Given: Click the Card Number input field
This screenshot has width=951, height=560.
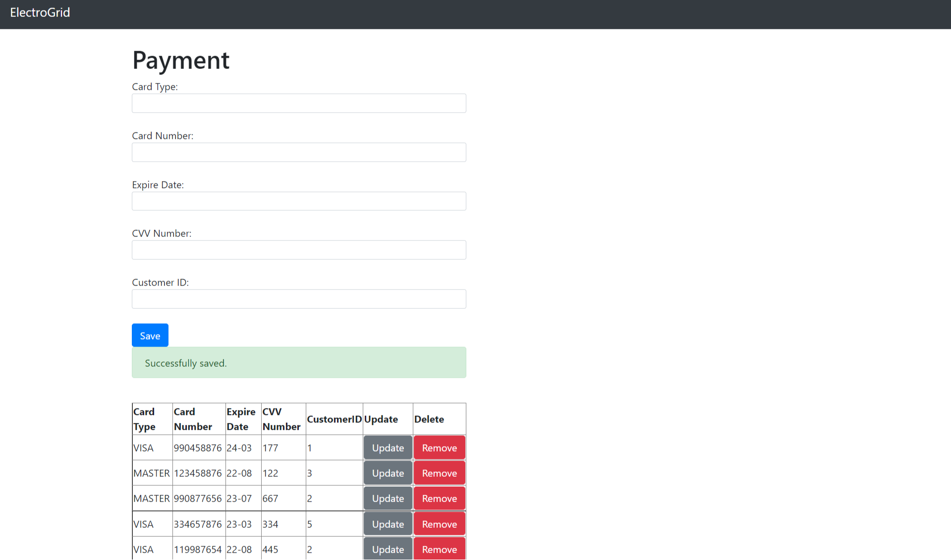Looking at the screenshot, I should coord(298,152).
